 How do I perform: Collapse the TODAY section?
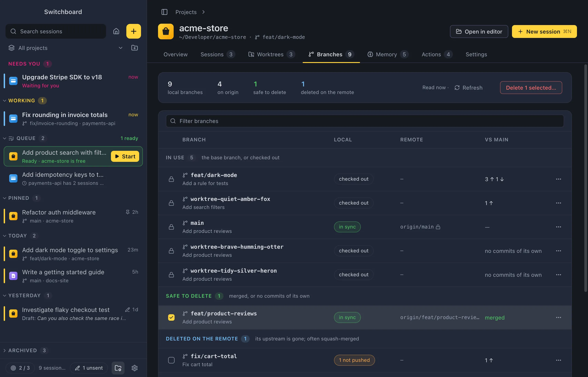point(5,236)
